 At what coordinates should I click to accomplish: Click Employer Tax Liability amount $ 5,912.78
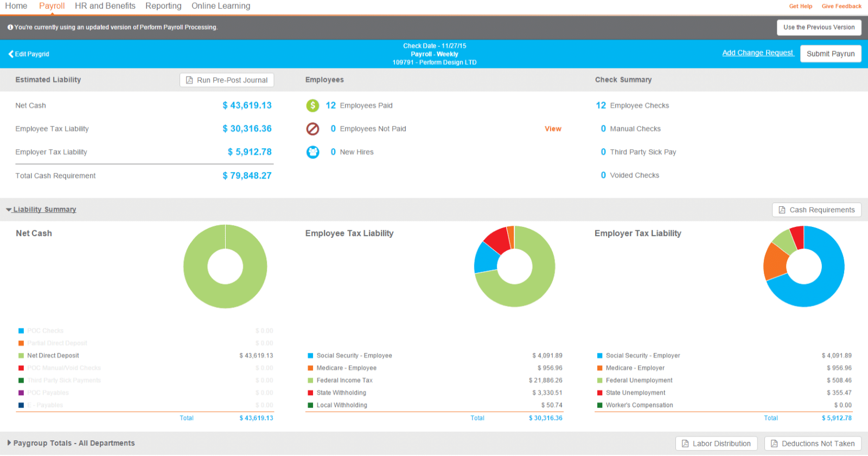[x=250, y=152]
